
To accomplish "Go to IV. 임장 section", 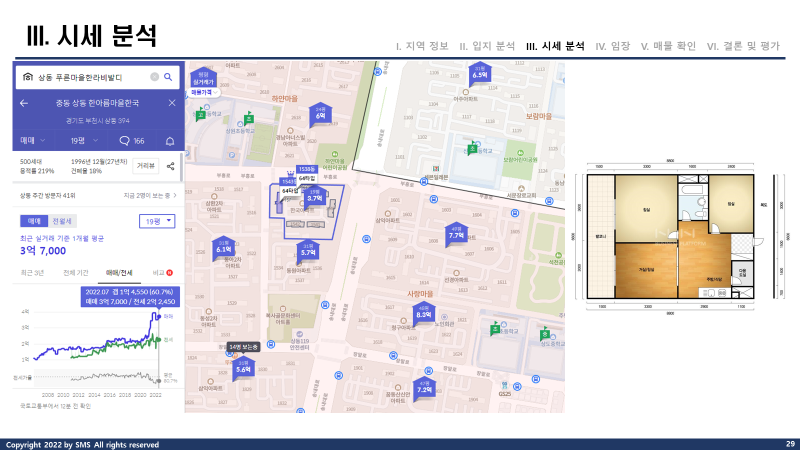I will point(613,46).
